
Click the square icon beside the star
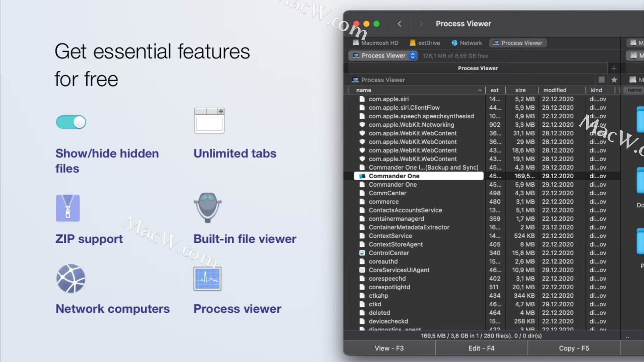601,80
